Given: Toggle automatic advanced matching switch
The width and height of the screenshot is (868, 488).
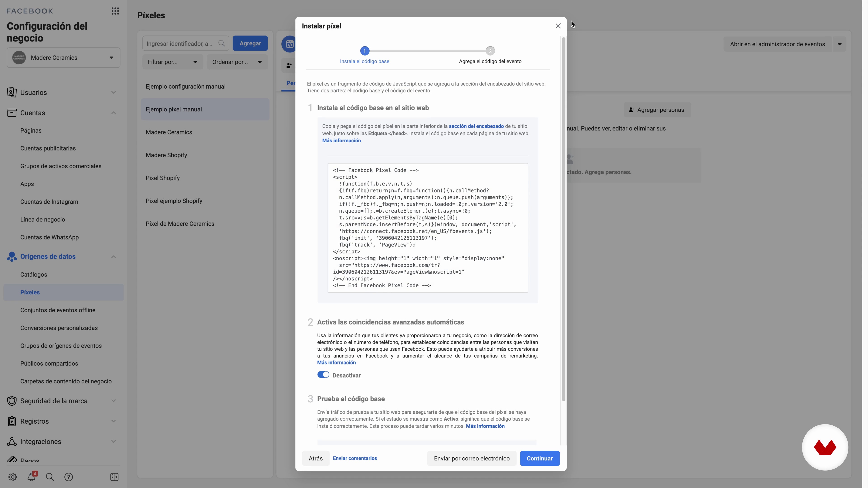Looking at the screenshot, I should [323, 375].
